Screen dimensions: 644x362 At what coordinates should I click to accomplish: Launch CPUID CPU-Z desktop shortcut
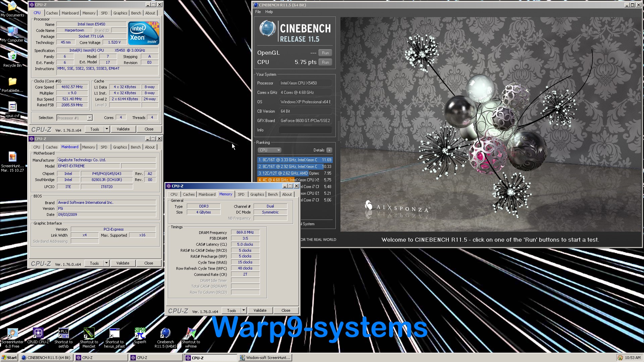(x=38, y=336)
